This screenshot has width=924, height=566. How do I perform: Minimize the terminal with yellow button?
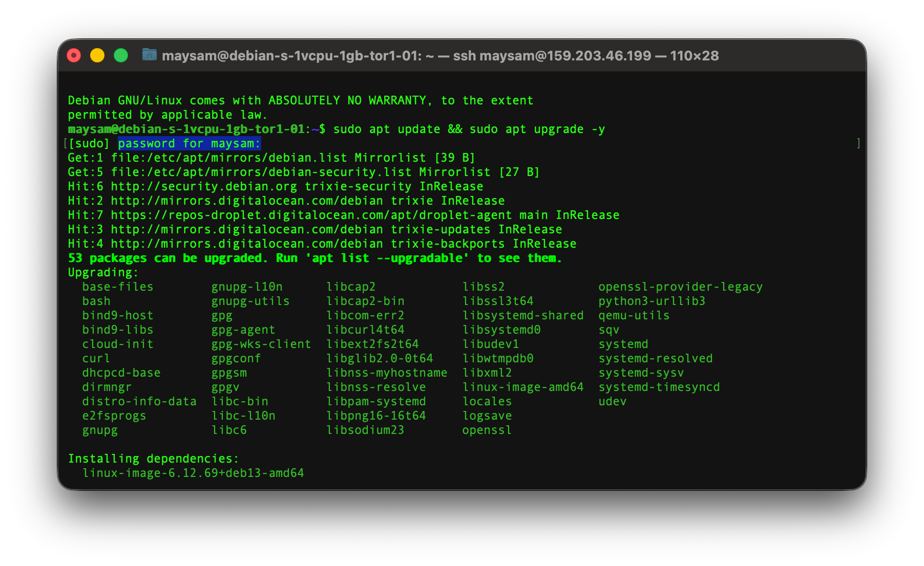pos(97,55)
